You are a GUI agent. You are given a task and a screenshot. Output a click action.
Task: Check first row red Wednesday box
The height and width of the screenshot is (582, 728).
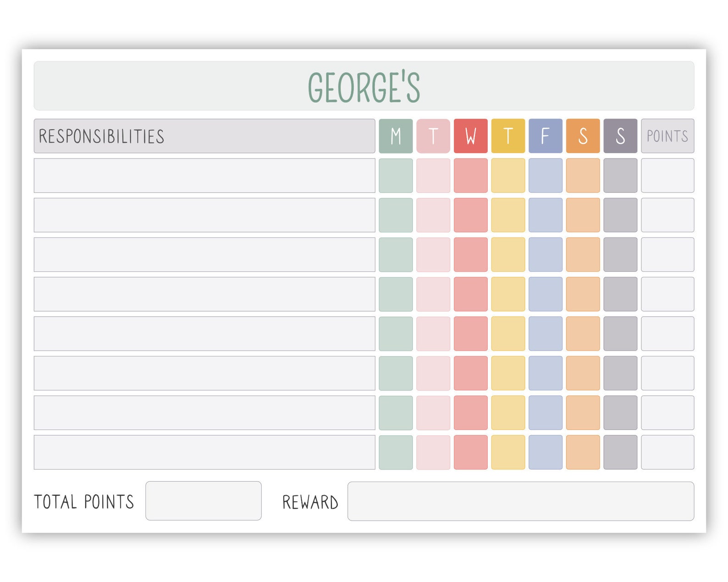coord(471,176)
